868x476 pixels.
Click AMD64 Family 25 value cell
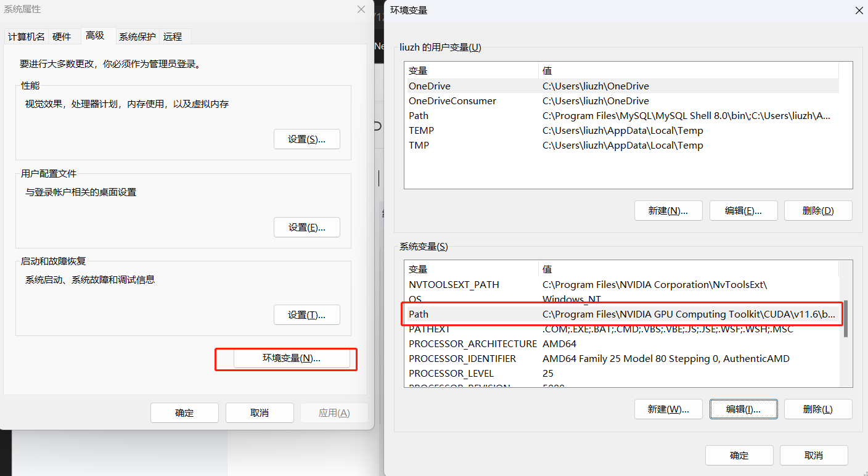(666, 359)
